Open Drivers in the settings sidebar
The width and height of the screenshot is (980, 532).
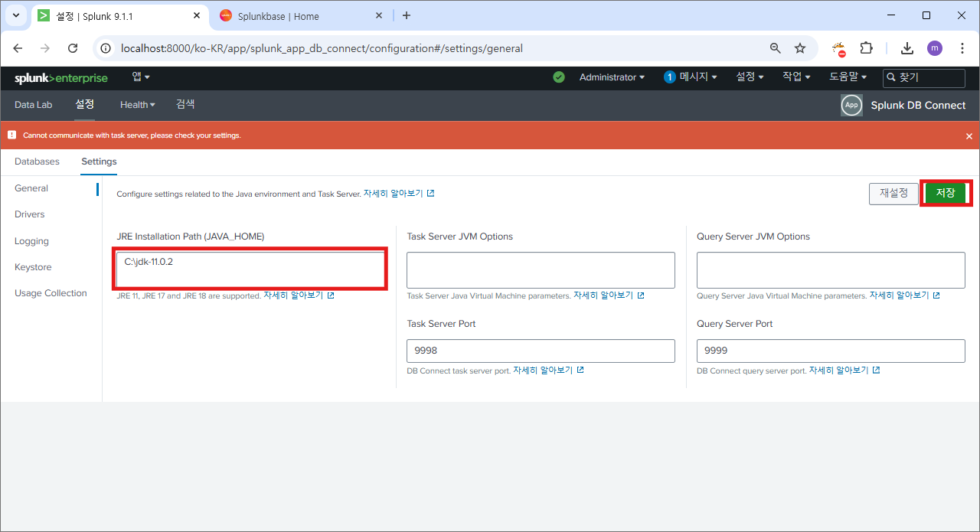pyautogui.click(x=30, y=214)
